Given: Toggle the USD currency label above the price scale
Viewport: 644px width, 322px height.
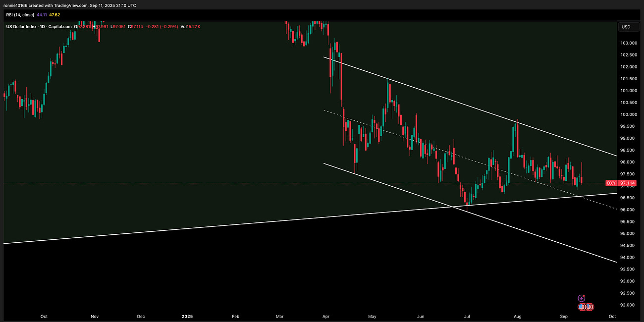Looking at the screenshot, I should (x=626, y=27).
